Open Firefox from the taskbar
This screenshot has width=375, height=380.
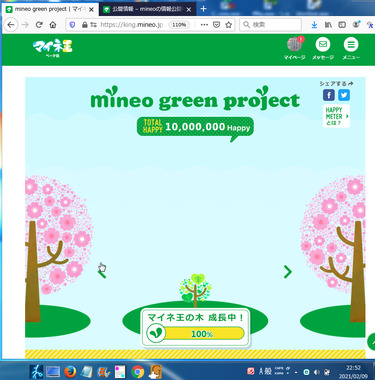[70, 371]
